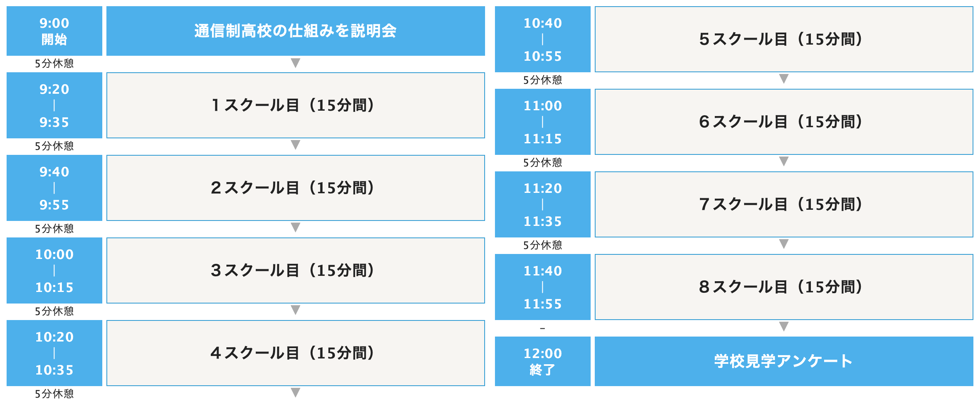Image resolution: width=980 pixels, height=408 pixels.
Task: Select the 6スクール目 (15分間) box
Action: (x=784, y=122)
